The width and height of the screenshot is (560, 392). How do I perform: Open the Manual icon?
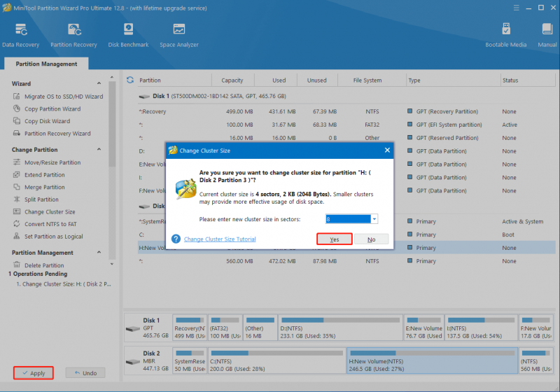(x=547, y=35)
